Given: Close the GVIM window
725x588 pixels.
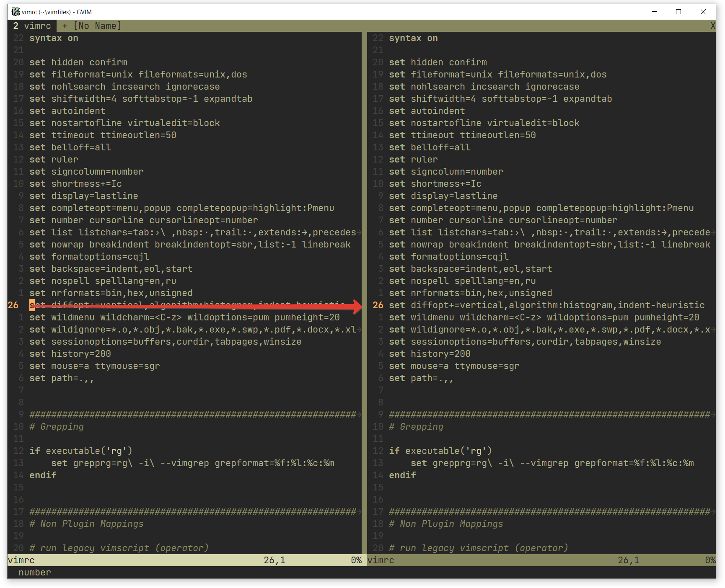Looking at the screenshot, I should click(703, 12).
